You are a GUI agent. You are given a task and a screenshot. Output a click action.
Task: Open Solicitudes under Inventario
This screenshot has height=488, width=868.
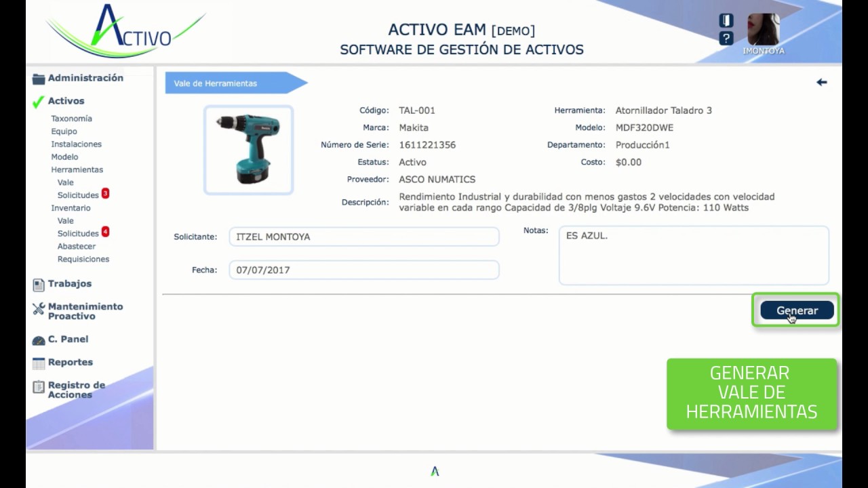coord(78,233)
